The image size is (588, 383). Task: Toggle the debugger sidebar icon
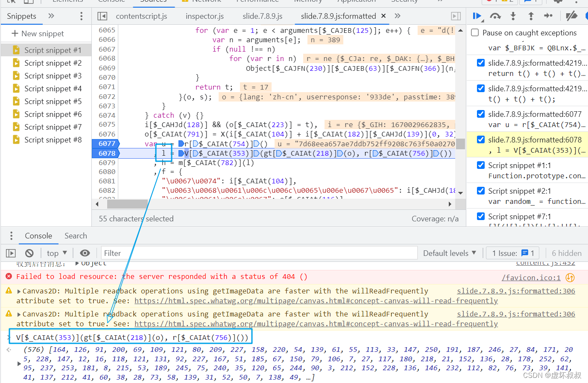point(456,16)
